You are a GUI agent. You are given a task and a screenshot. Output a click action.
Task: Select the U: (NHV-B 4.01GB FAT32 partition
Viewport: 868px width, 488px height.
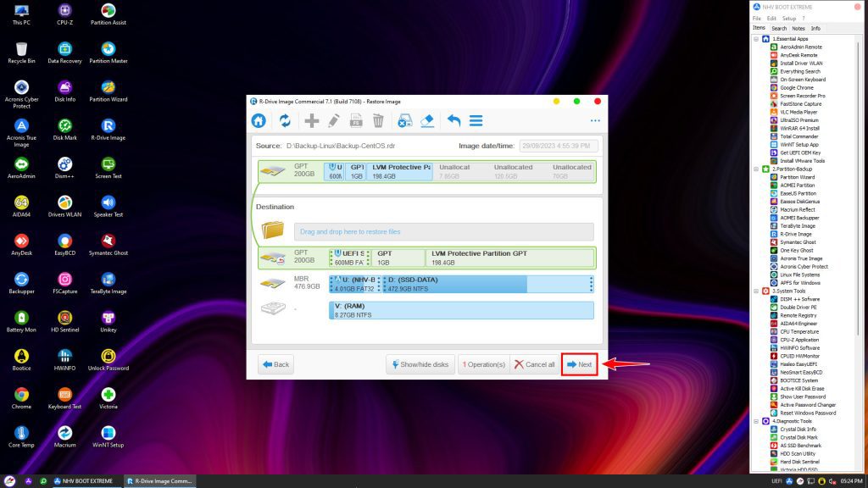(354, 284)
